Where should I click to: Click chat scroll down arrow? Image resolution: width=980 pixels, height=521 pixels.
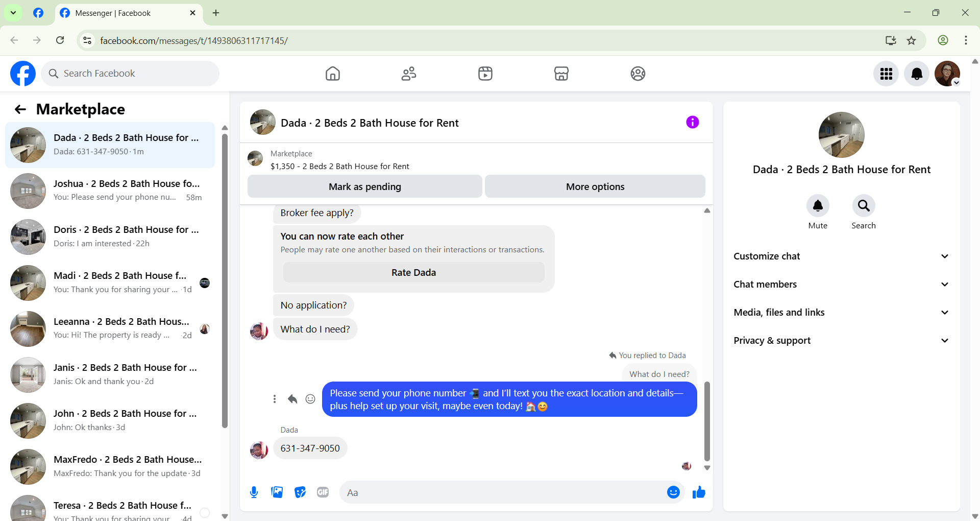coord(707,468)
